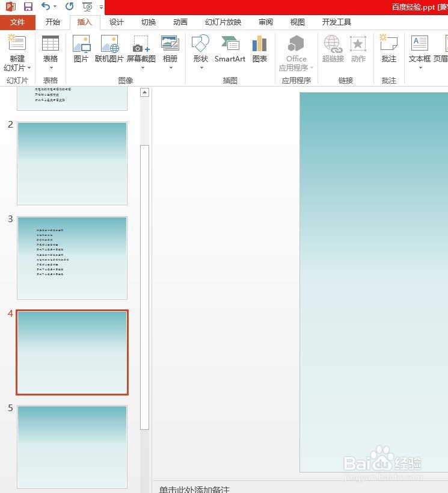The width and height of the screenshot is (448, 493).
Task: Select slide 2 thumbnail
Action: 72,164
